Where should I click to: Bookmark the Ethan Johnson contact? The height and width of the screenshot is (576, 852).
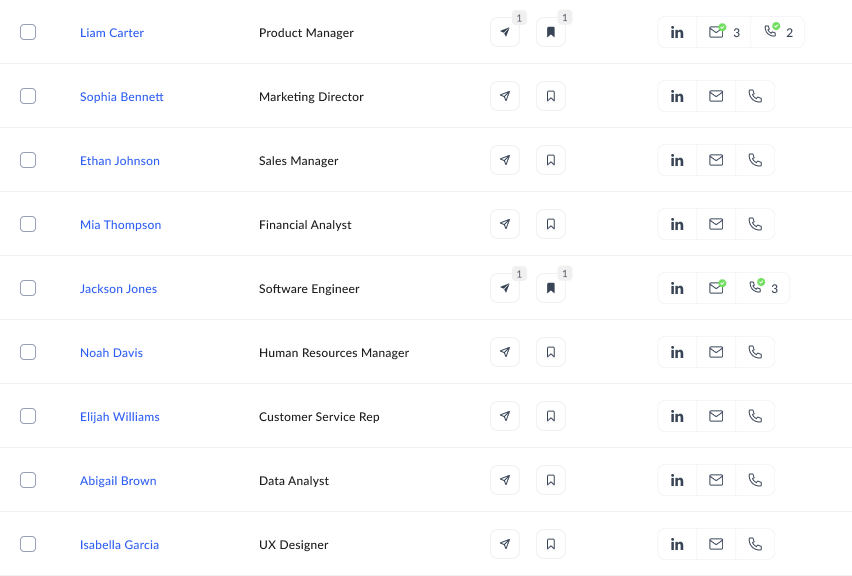tap(550, 160)
